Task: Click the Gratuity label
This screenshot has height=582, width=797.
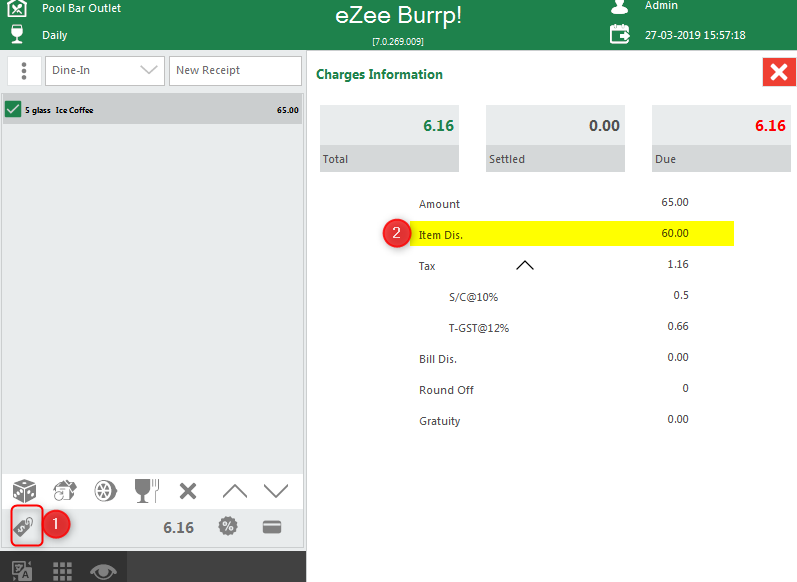Action: (x=440, y=421)
